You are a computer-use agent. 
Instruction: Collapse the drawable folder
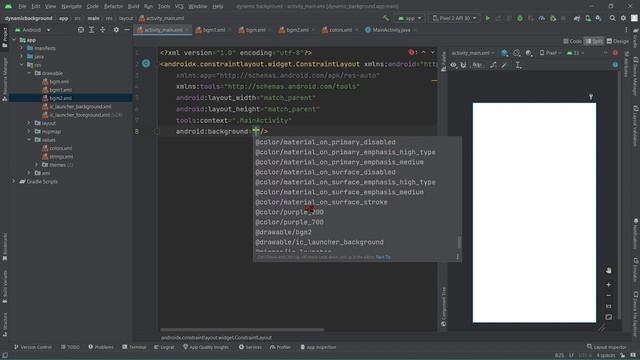29,73
